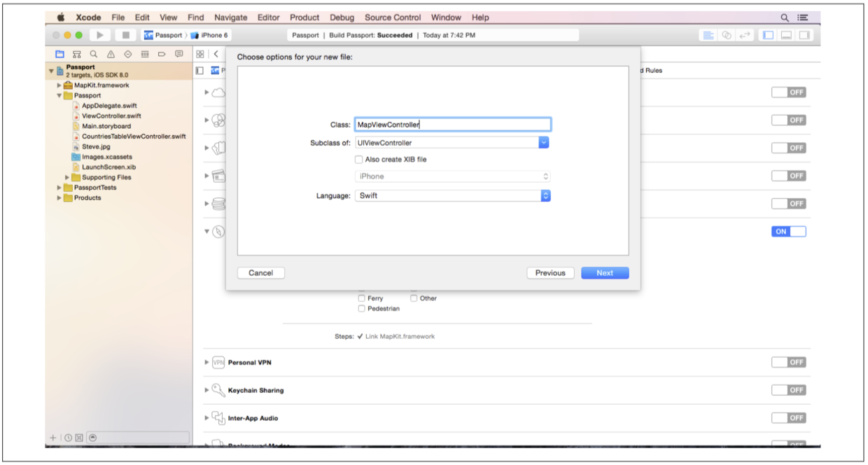Click the Class name text field
Image resolution: width=868 pixels, height=465 pixels.
point(452,125)
